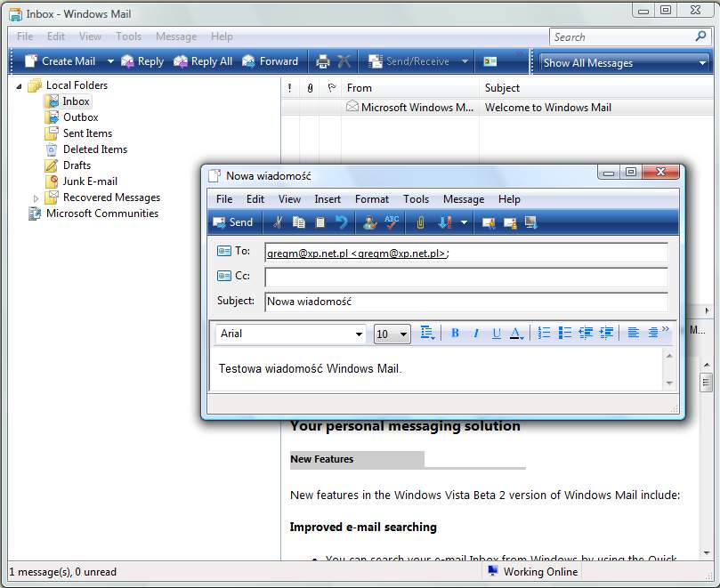Sort by the attachment paperclip column header
Viewport: 720px width, 588px height.
click(x=310, y=88)
